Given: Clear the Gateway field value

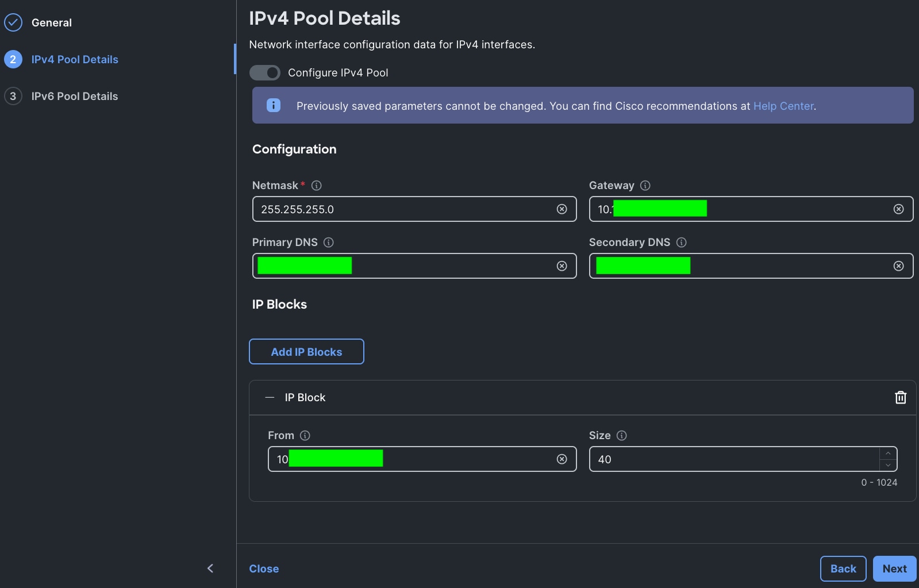Looking at the screenshot, I should tap(899, 209).
